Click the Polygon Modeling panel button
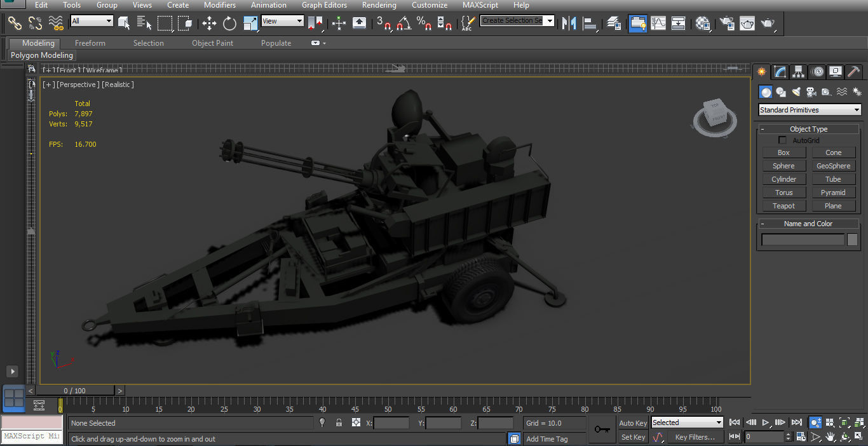Viewport: 868px width, 446px height. tap(42, 55)
